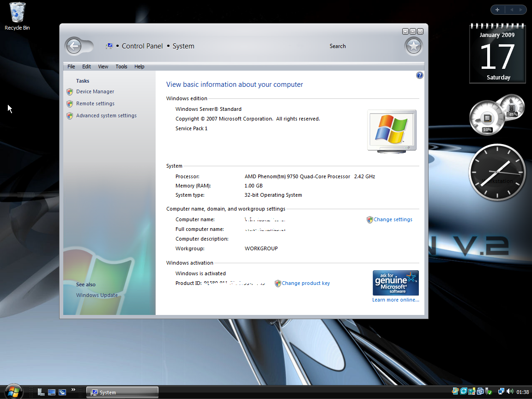Add a gadget with the sidebar plus button
Image resolution: width=532 pixels, height=399 pixels.
[x=497, y=10]
